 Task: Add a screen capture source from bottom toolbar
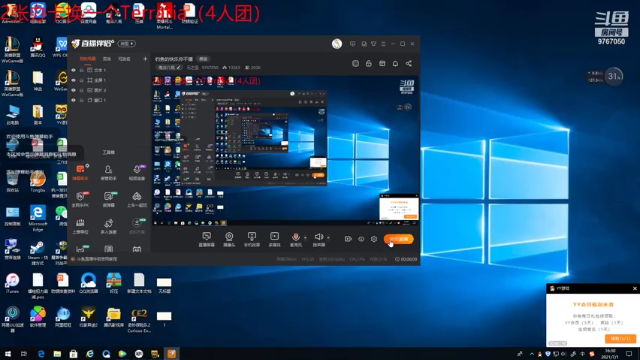(x=207, y=239)
